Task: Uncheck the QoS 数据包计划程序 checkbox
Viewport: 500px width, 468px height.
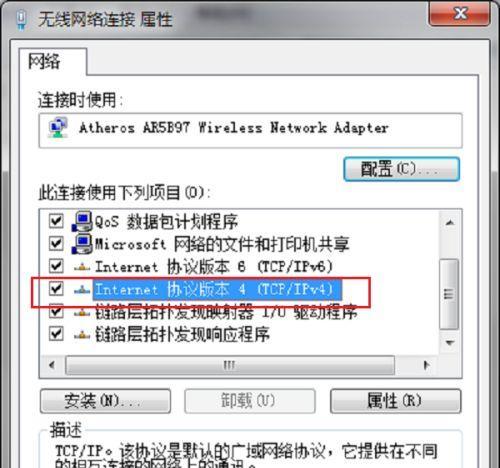Action: pyautogui.click(x=56, y=221)
